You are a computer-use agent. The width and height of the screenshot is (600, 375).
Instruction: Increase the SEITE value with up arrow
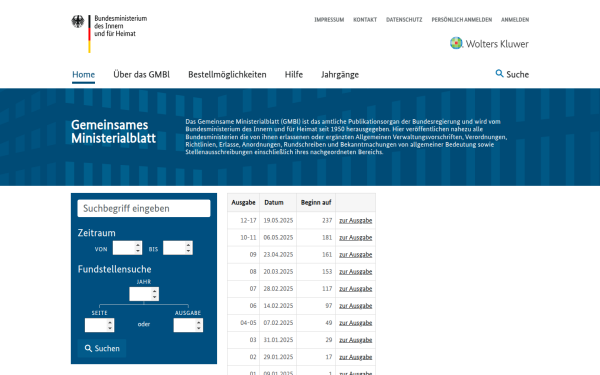point(110,322)
